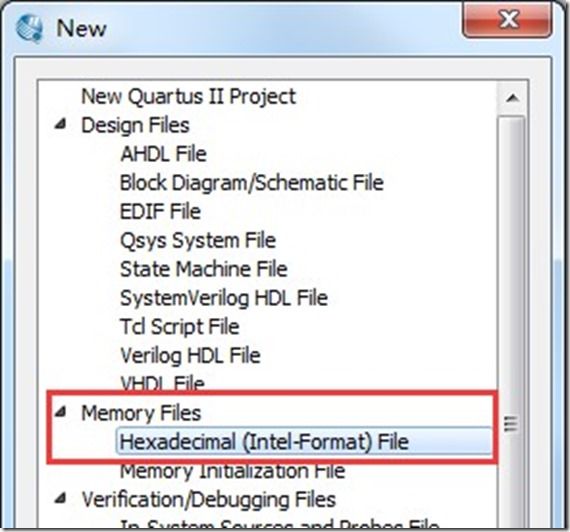Click the scrollbar up arrow
Viewport: 570px width, 532px height.
[512, 98]
